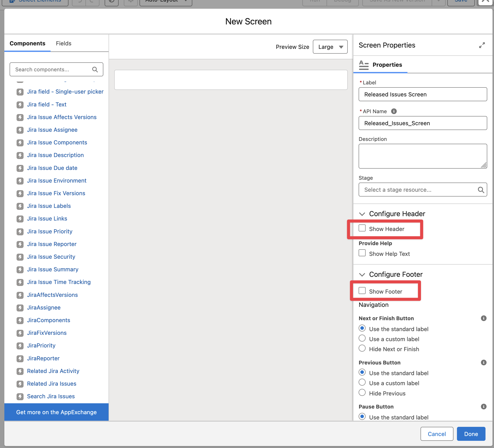Check the Show Help Text box

click(362, 253)
